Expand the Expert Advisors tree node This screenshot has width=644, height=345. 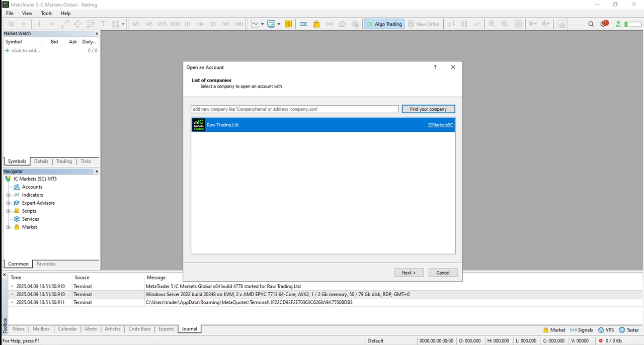click(8, 203)
